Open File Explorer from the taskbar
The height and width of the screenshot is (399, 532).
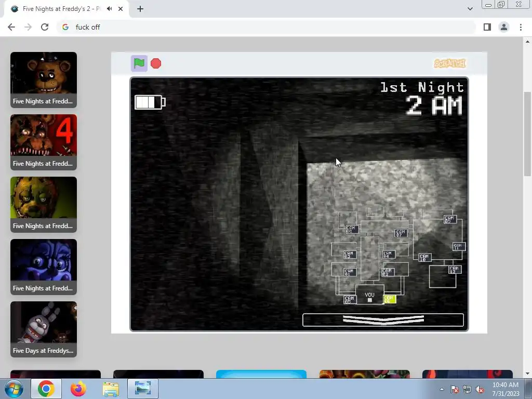pos(111,389)
